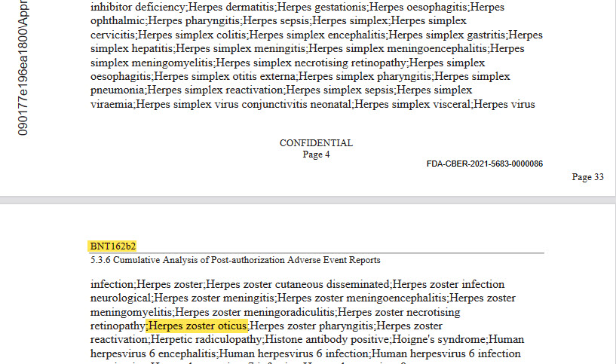616x364 pixels.
Task: Click the highlighted 'Herpes zoster oticus' term
Action: [x=198, y=326]
